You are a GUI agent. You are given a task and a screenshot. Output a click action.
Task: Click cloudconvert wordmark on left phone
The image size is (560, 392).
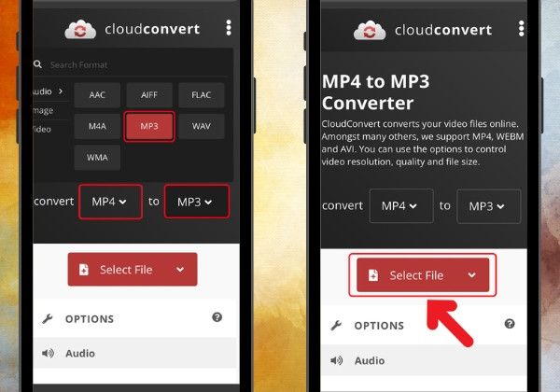click(152, 29)
